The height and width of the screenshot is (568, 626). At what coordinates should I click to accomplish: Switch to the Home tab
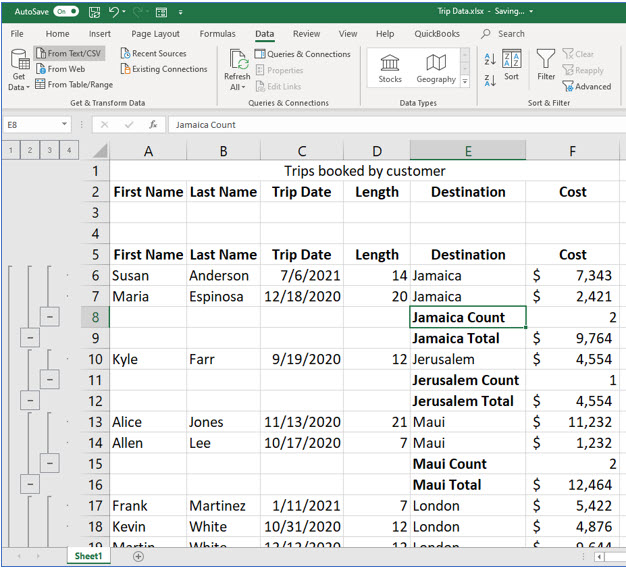(57, 34)
